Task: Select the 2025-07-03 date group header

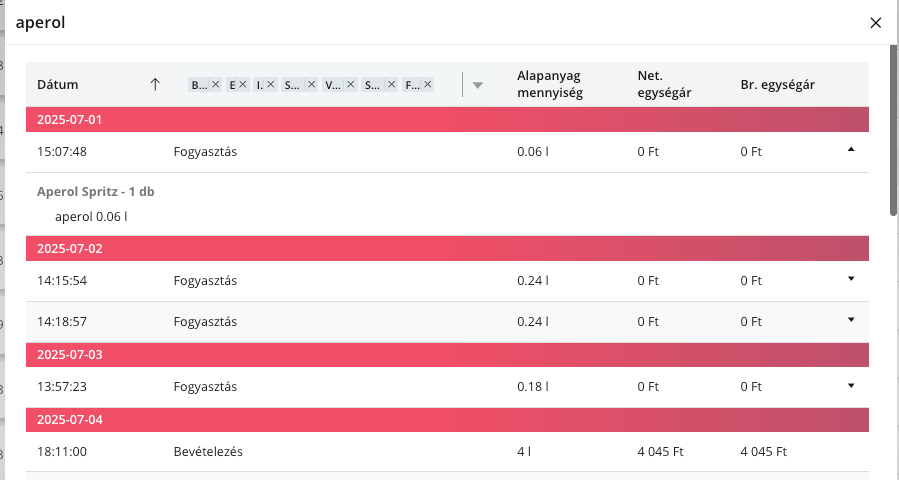Action: click(x=447, y=355)
